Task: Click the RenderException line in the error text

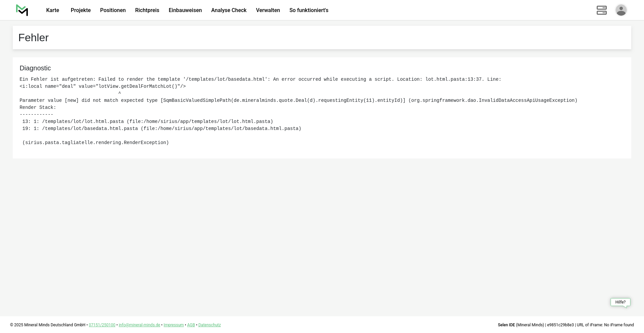Action: (x=96, y=143)
